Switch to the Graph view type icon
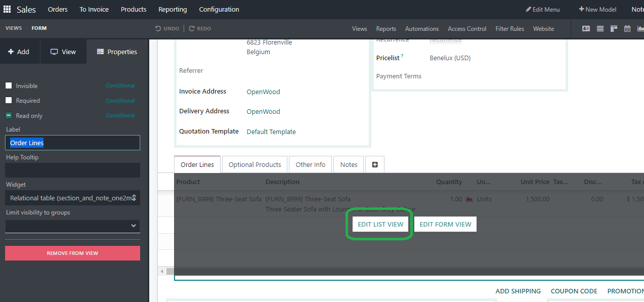 point(640,29)
